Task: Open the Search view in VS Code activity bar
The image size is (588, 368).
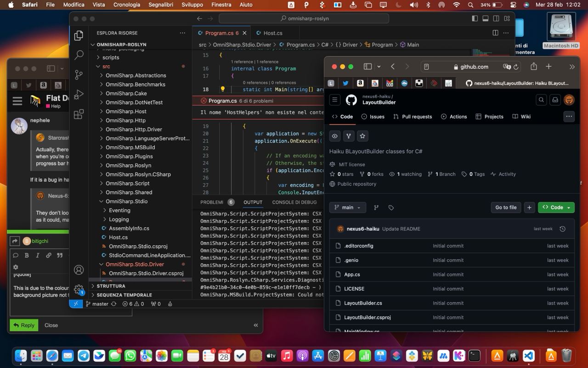Action: (x=79, y=55)
